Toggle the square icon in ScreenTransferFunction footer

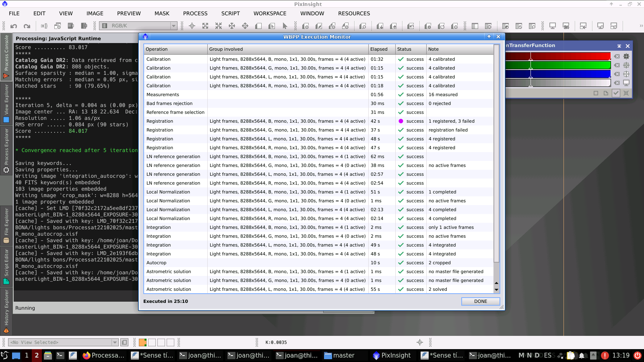596,93
